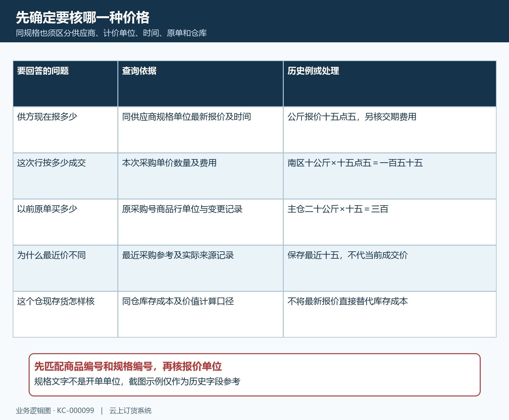Click the title 先确定要核哪一种价格
This screenshot has width=509, height=420.
point(83,17)
